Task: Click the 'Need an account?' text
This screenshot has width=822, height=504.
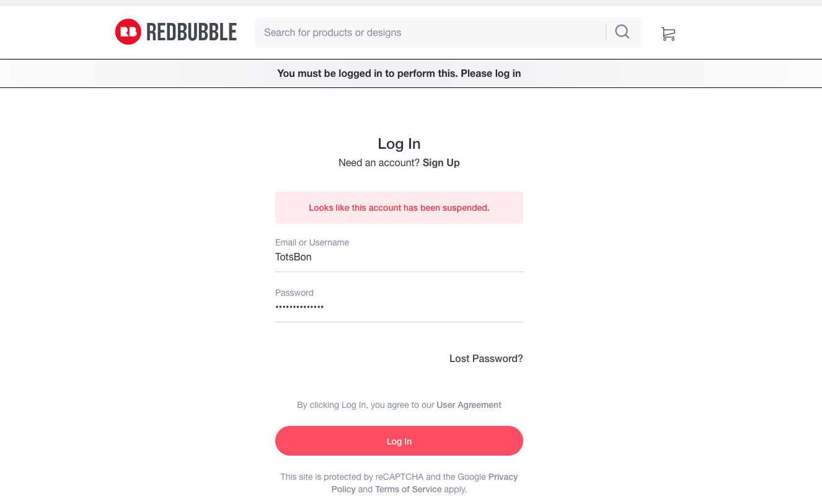Action: click(379, 162)
